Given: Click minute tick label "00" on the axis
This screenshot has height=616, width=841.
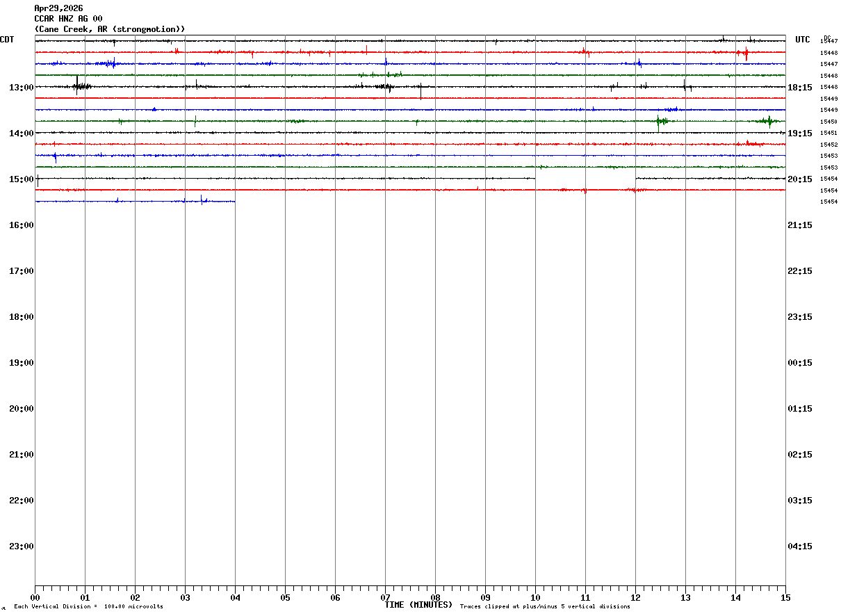Looking at the screenshot, I should pos(35,597).
